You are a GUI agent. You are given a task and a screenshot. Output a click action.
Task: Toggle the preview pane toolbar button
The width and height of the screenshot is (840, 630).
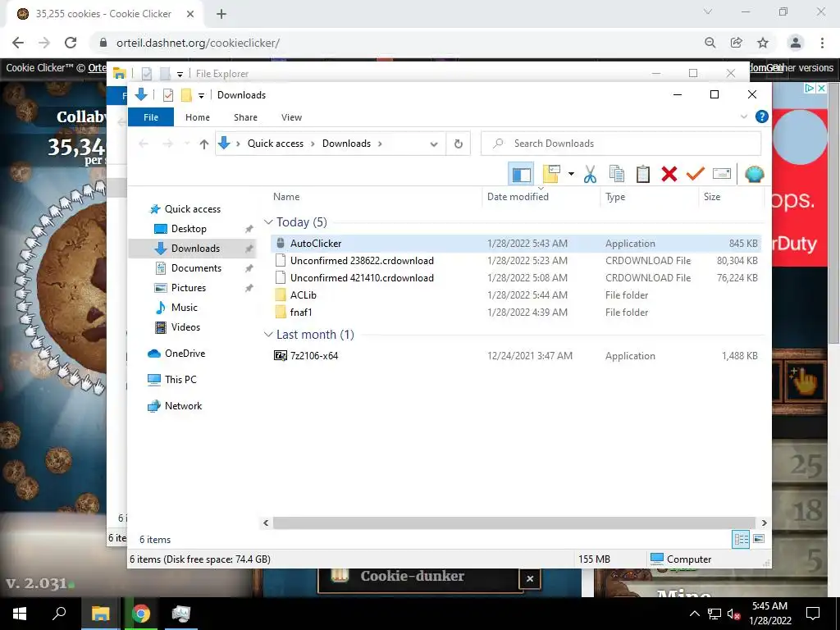(x=521, y=174)
